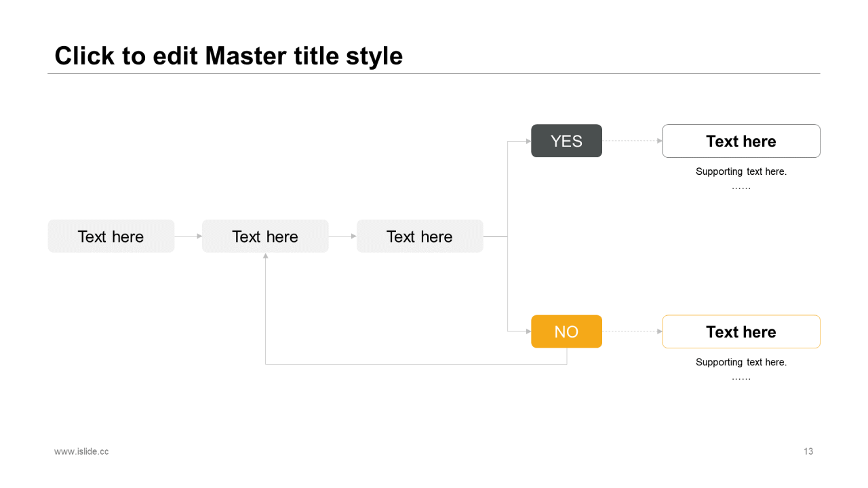This screenshot has width=868, height=488.
Task: Click the dark YES box
Action: tap(566, 141)
